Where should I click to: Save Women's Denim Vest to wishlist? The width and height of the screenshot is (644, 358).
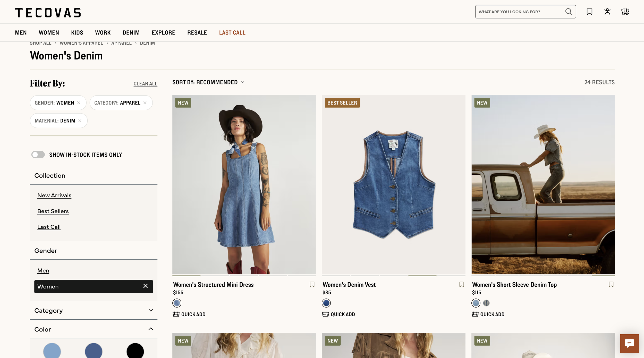(x=462, y=284)
